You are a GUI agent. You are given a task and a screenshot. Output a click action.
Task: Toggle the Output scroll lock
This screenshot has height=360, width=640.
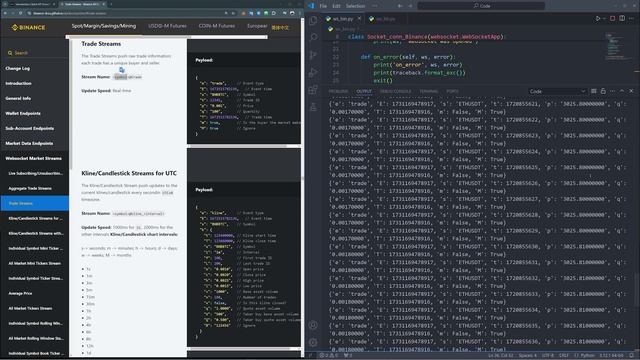click(x=603, y=91)
